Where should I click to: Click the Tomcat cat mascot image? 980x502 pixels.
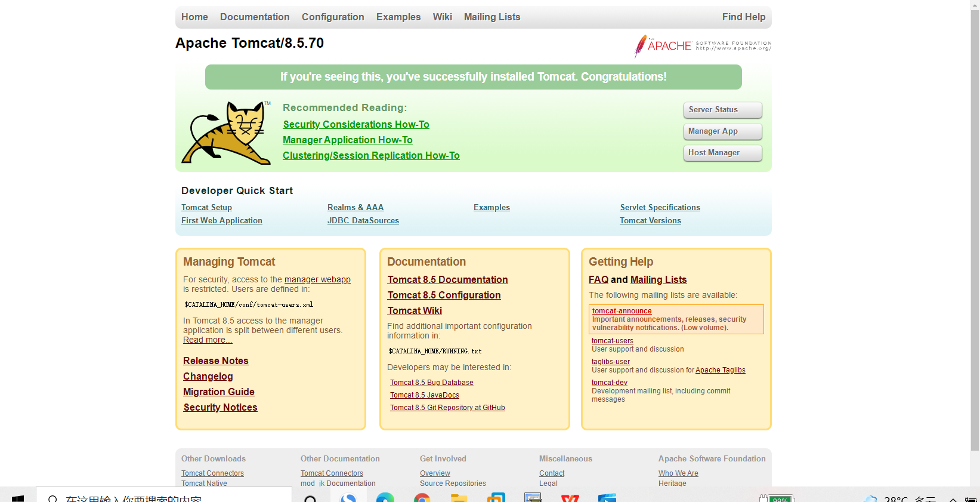pos(226,133)
